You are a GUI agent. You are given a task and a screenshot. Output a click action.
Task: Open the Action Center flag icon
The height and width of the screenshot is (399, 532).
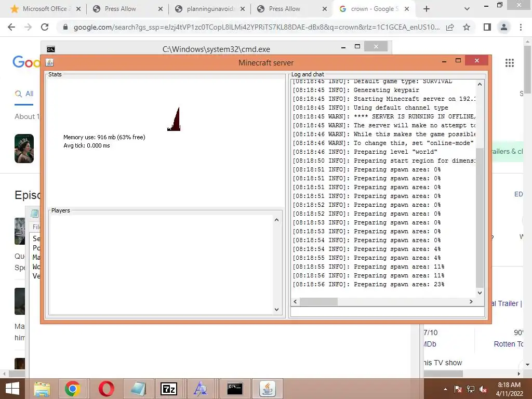(458, 389)
